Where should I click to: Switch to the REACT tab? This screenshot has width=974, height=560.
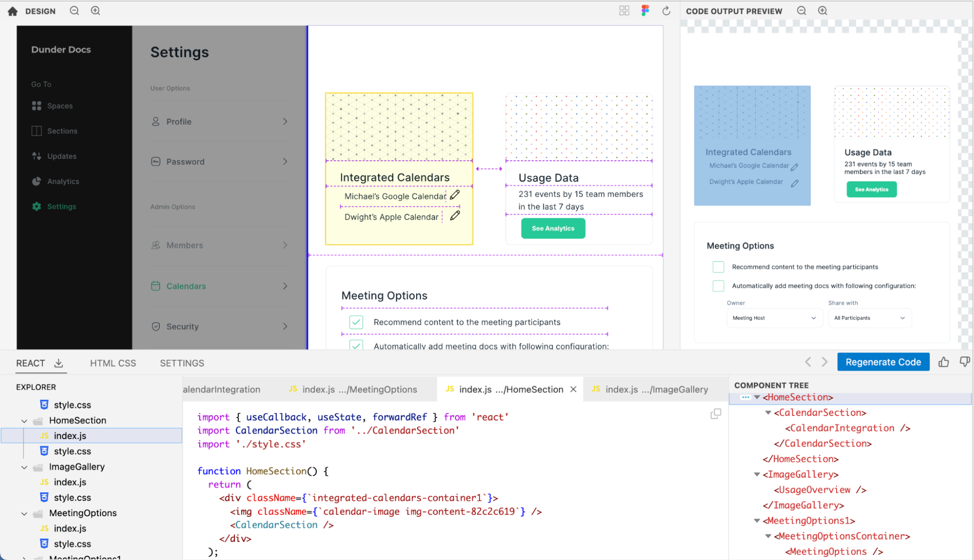point(30,363)
